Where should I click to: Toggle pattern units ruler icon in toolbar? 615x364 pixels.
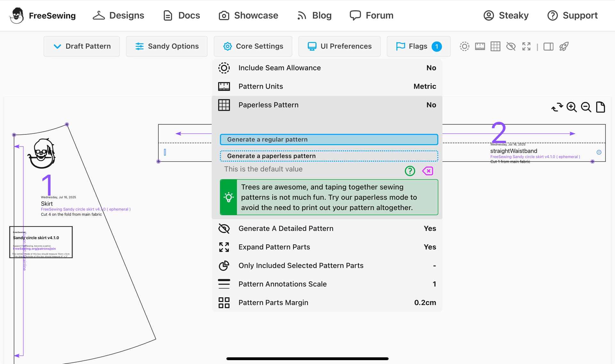click(480, 46)
